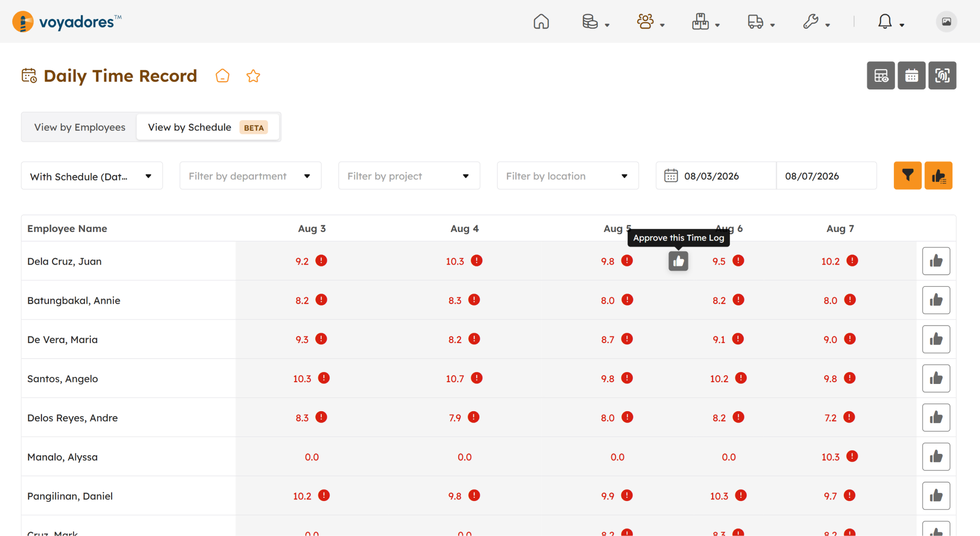Screen dimensions: 980x536
Task: Click the start date field 08/03/2026
Action: point(716,176)
